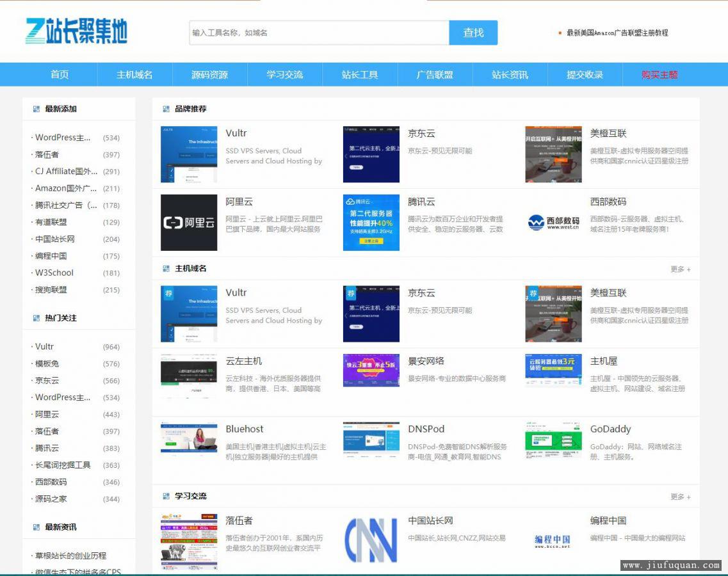
Task: Click the grid icon beside 最新资讯
Action: click(36, 527)
